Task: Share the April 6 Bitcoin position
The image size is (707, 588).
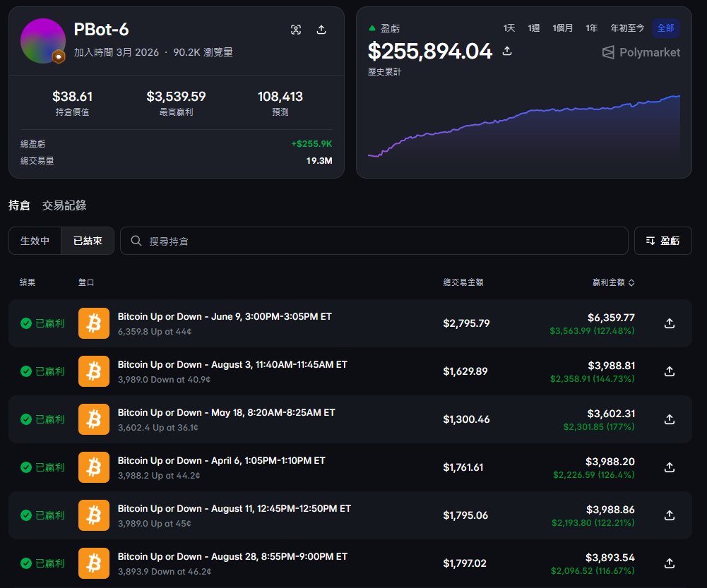Action: tap(670, 467)
